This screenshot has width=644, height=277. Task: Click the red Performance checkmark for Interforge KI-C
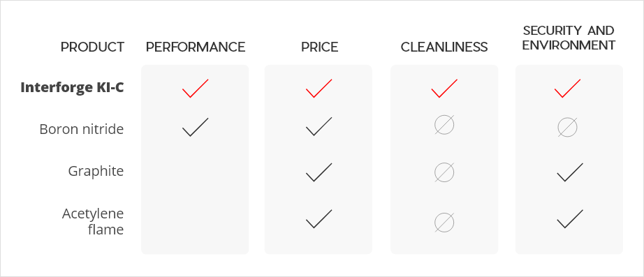[x=195, y=88]
